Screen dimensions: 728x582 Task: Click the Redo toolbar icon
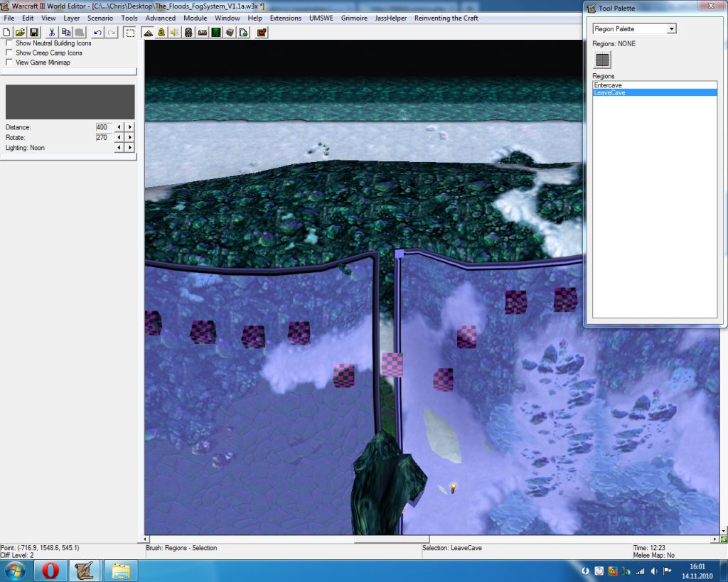[x=112, y=33]
